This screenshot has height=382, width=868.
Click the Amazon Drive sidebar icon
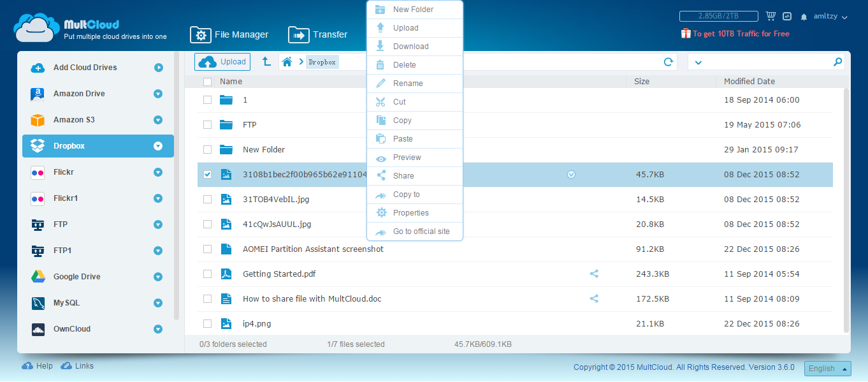tap(38, 94)
